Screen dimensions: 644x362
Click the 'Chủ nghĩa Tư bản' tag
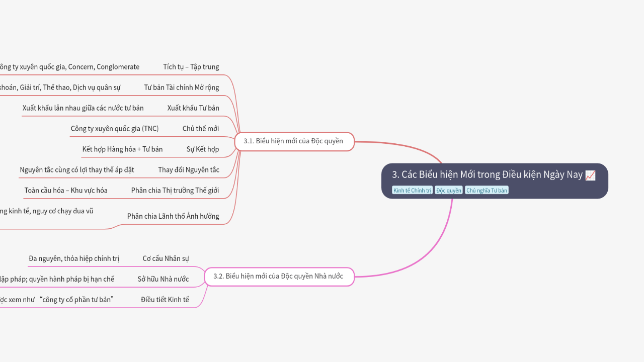pyautogui.click(x=487, y=190)
